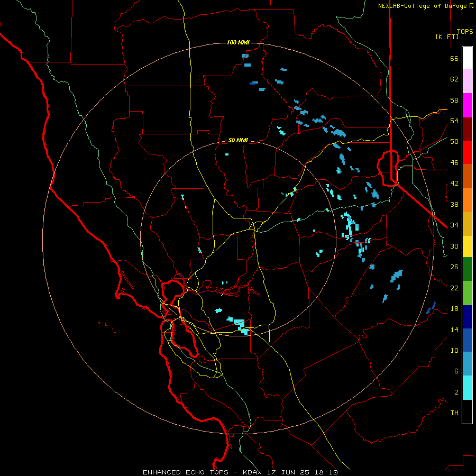Viewport: 476px width, 476px height.
Task: Click the light pink legend swatch
Action: pos(467,81)
